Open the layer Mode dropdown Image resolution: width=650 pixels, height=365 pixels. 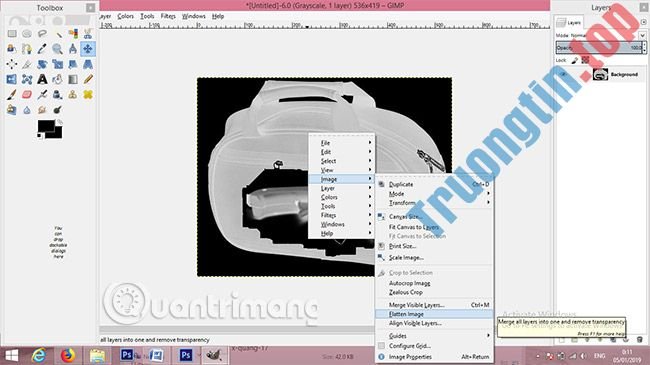coord(600,35)
